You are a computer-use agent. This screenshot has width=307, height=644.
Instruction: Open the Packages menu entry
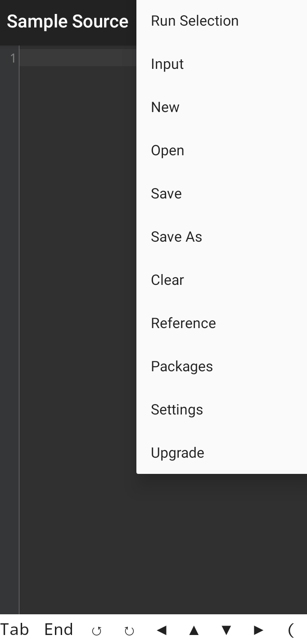(x=221, y=366)
